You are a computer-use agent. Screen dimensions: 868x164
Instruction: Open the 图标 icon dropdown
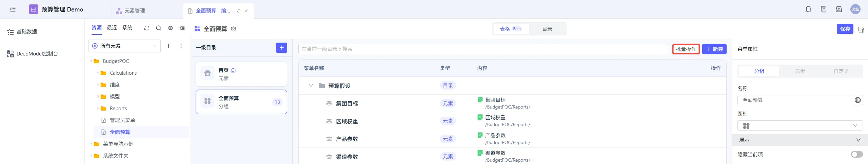click(800, 126)
